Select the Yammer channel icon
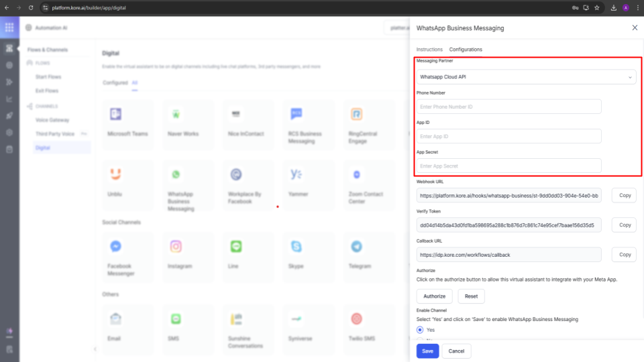Image resolution: width=644 pixels, height=362 pixels. pos(296,174)
